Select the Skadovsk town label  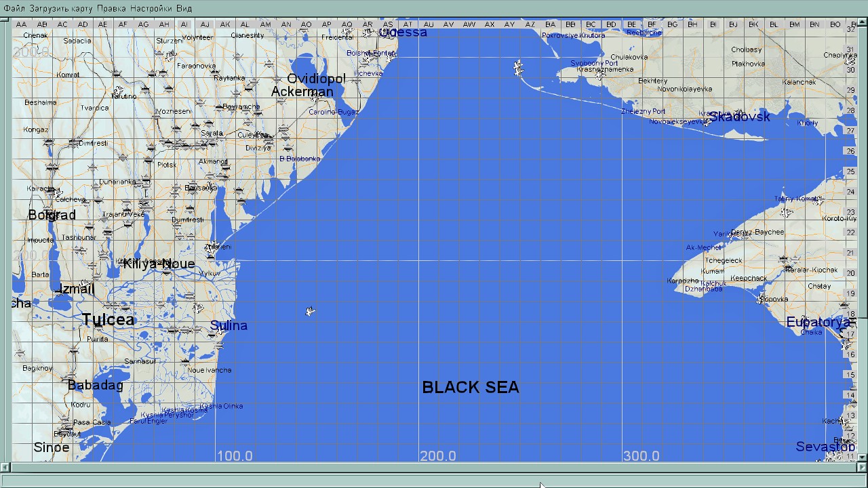click(x=740, y=117)
